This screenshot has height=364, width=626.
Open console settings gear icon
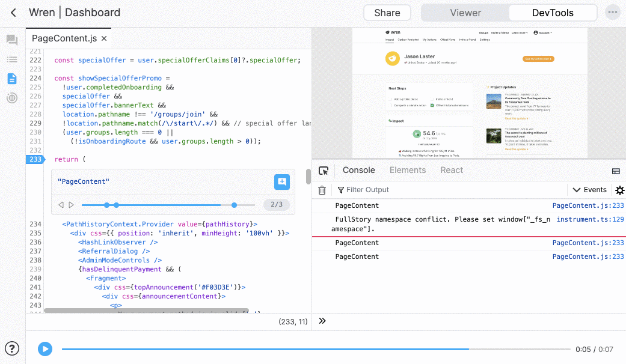click(x=619, y=190)
